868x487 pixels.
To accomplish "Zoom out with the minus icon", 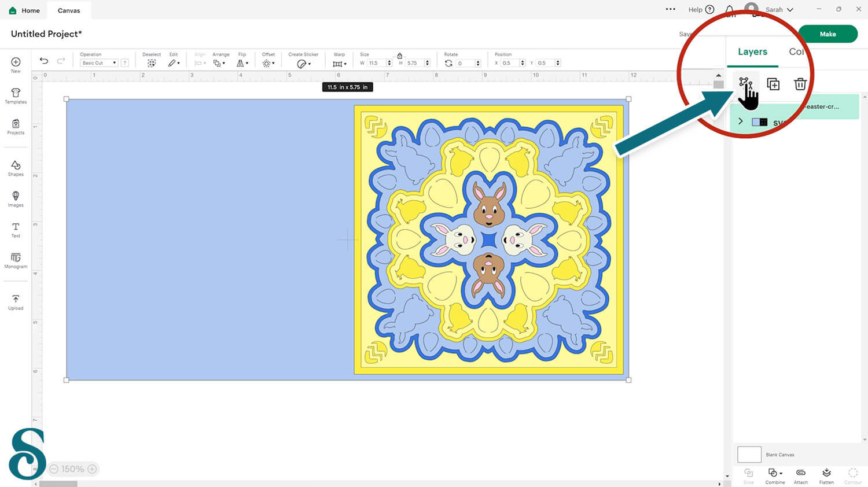I will [54, 469].
